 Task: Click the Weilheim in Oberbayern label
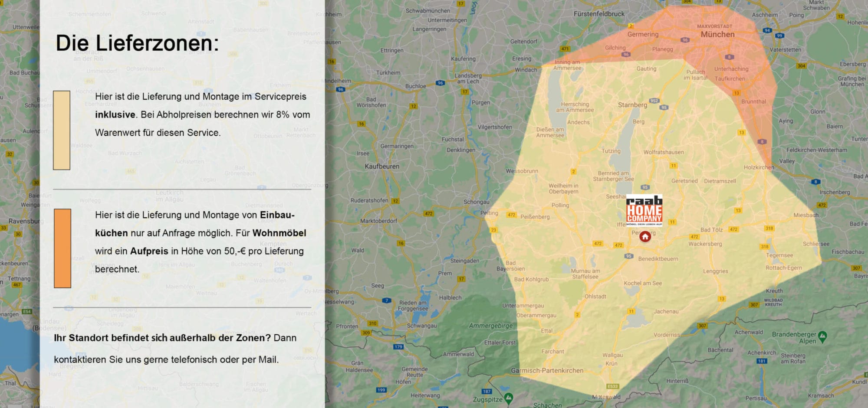tap(563, 189)
